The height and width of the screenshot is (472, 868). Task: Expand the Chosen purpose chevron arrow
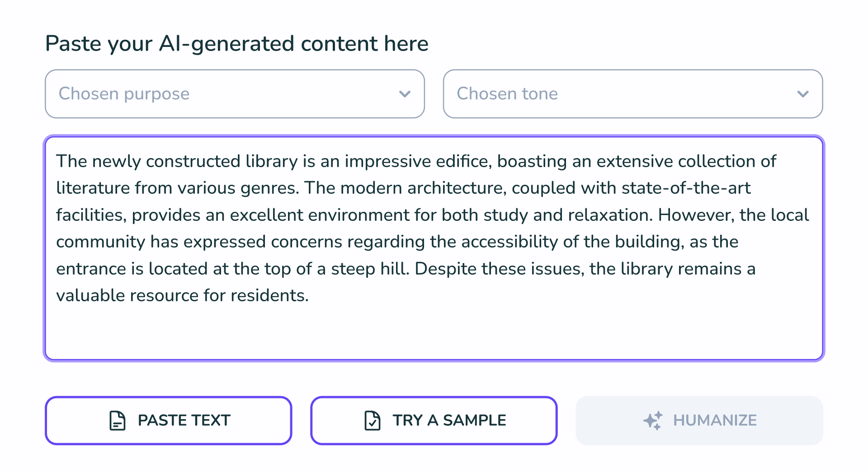click(405, 94)
